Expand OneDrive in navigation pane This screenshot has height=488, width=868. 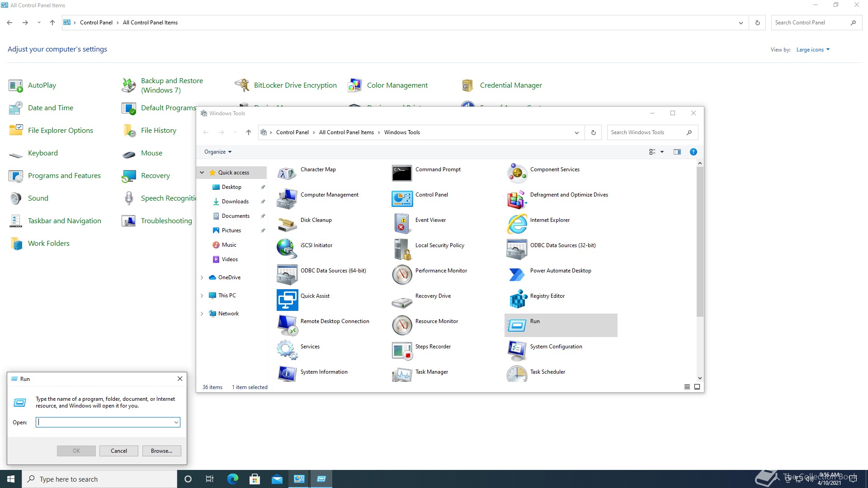(x=202, y=277)
